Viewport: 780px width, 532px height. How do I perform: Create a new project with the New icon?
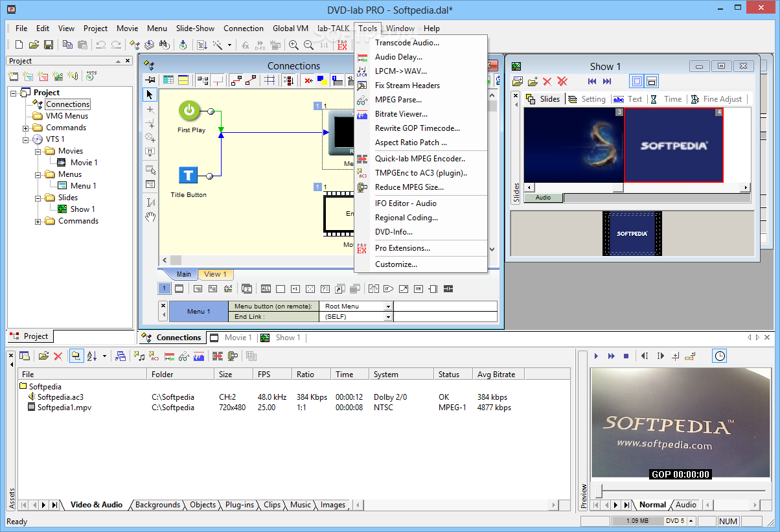[19, 45]
